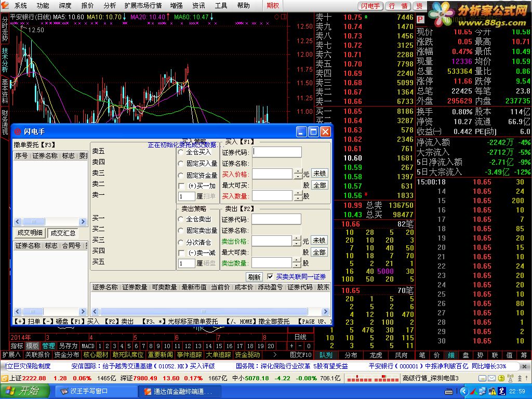Click the 刷新 button
The height and width of the screenshot is (399, 532).
point(254,277)
